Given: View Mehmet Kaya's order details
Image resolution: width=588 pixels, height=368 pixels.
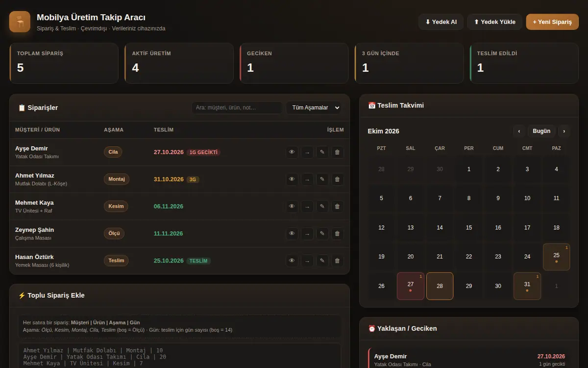Looking at the screenshot, I should [x=292, y=207].
